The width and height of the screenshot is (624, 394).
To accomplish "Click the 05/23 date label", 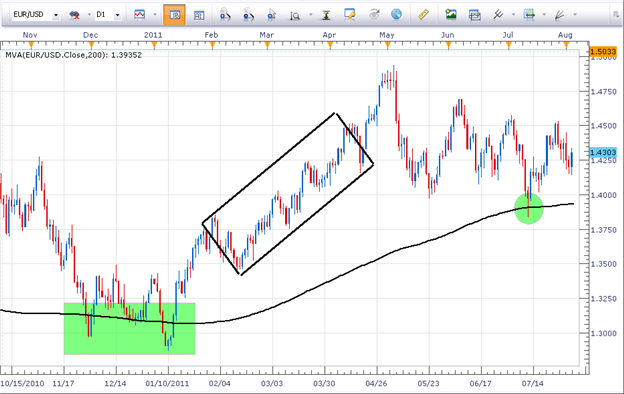I will [428, 384].
